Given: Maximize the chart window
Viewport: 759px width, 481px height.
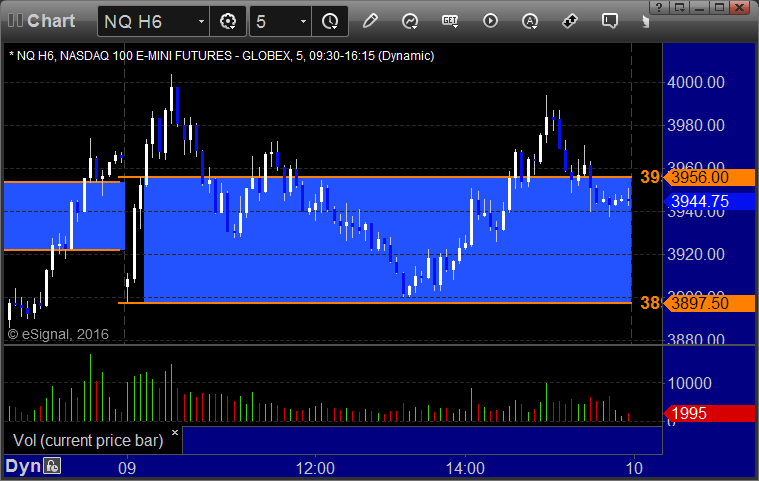Looking at the screenshot, I should coord(719,7).
